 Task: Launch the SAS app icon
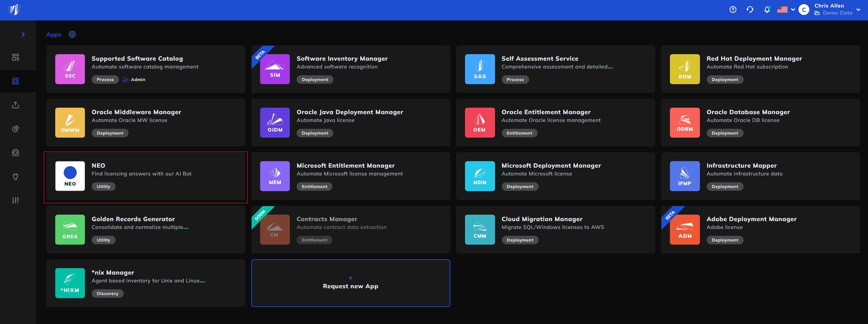480,69
